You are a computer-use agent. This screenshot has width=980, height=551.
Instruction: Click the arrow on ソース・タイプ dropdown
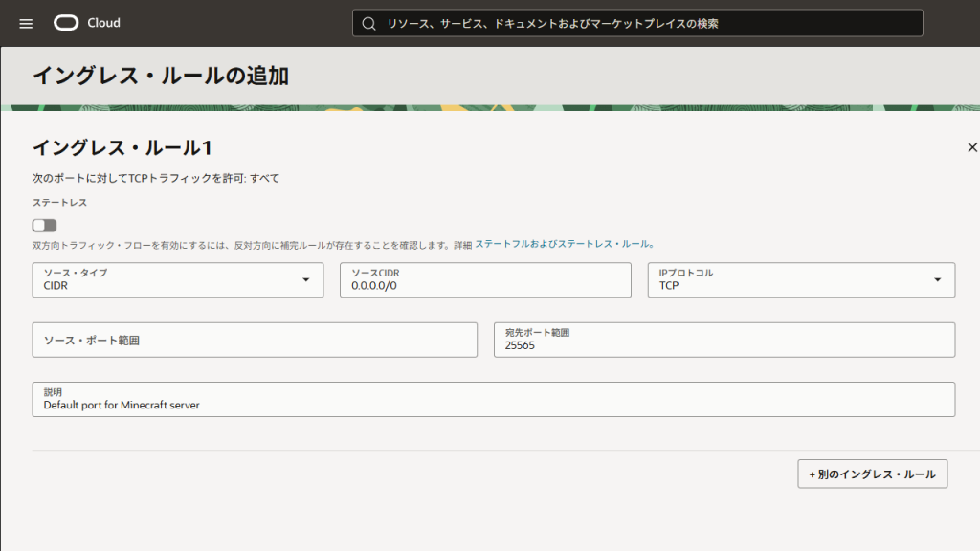pos(306,279)
